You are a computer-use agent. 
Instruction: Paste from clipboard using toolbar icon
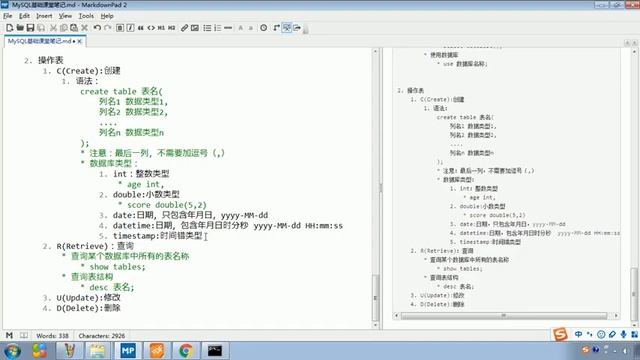click(74, 28)
